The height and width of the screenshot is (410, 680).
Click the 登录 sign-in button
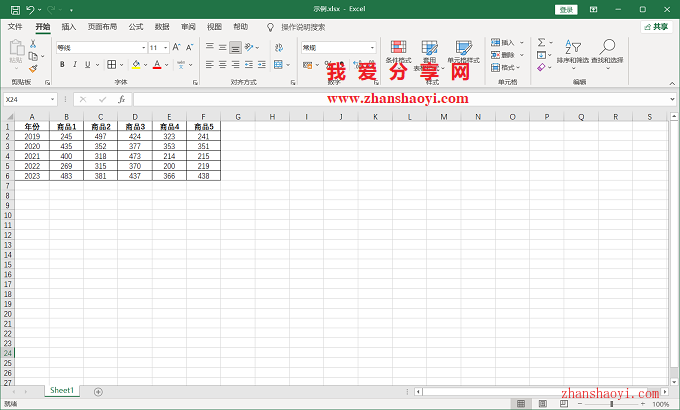click(566, 10)
